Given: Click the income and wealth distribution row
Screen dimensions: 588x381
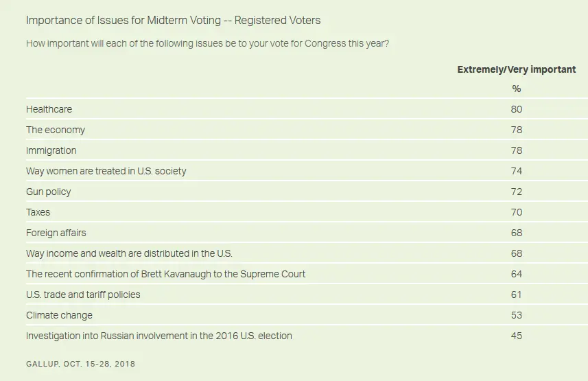Looking at the screenshot, I should pos(129,253).
